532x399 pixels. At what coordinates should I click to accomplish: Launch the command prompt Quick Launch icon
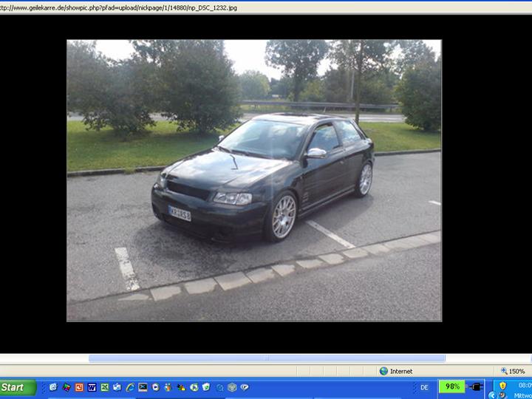coord(143,387)
